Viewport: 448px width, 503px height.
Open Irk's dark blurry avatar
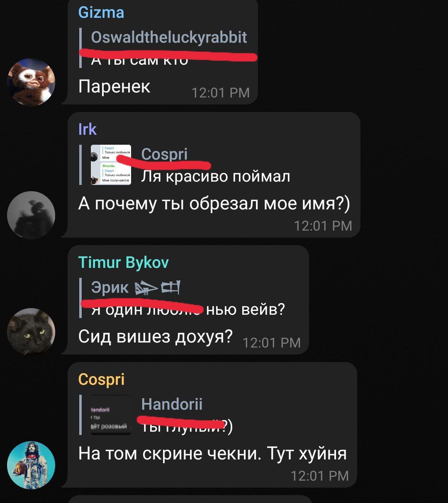coord(31,215)
